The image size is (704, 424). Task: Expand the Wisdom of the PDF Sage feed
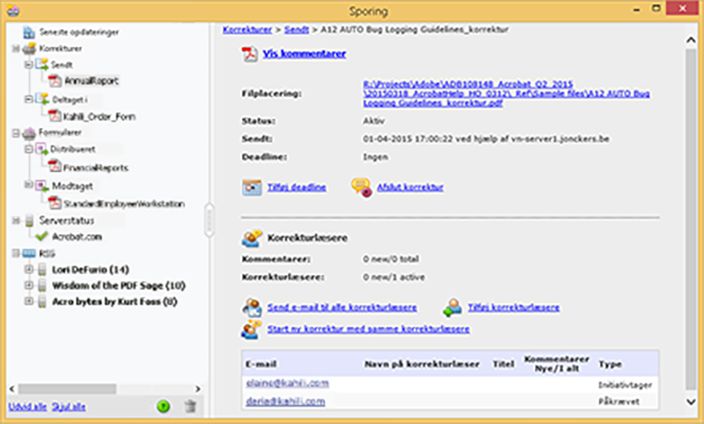(x=29, y=285)
